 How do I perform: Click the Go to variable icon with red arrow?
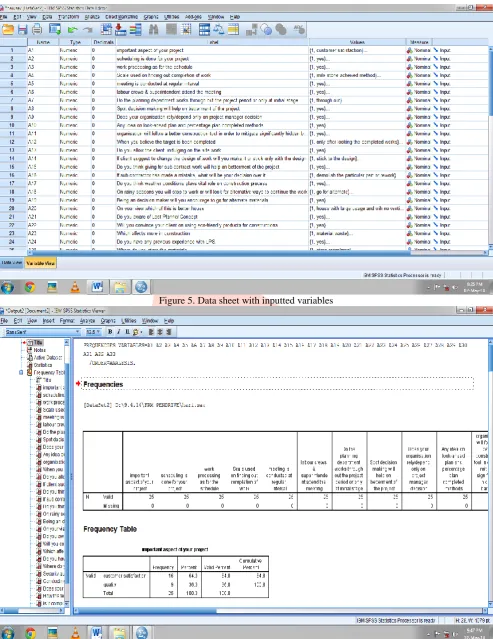121,29
